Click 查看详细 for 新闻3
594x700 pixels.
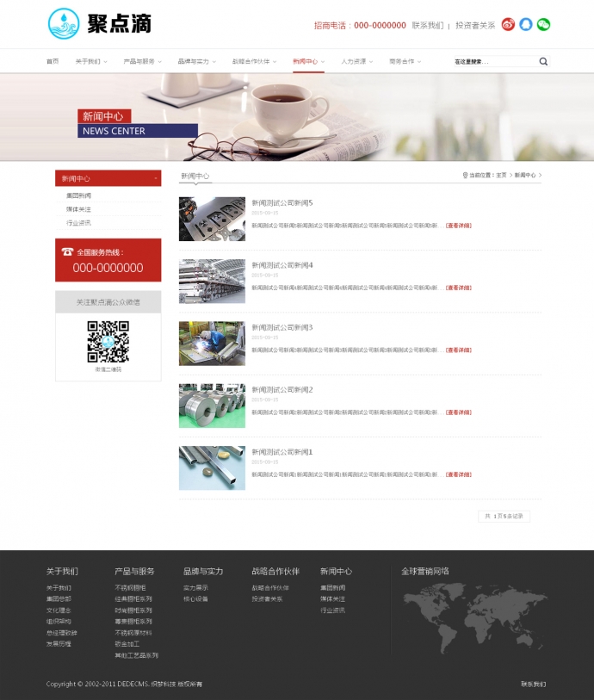458,350
